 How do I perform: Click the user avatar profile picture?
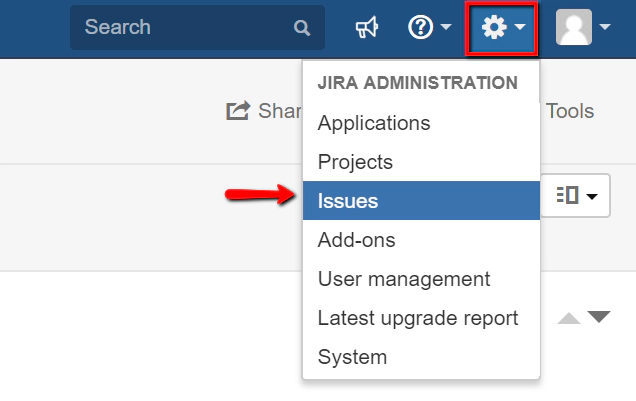pyautogui.click(x=574, y=27)
